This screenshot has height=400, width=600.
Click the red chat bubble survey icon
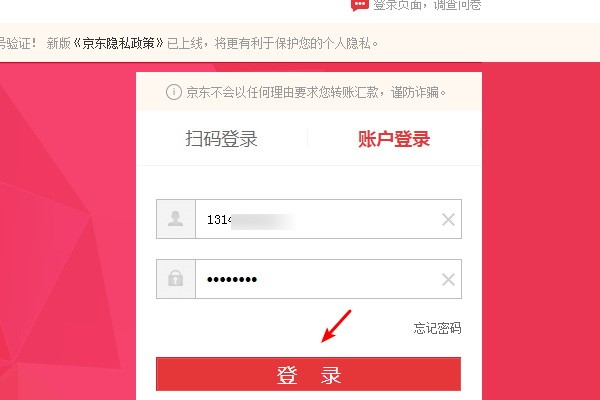click(x=360, y=5)
